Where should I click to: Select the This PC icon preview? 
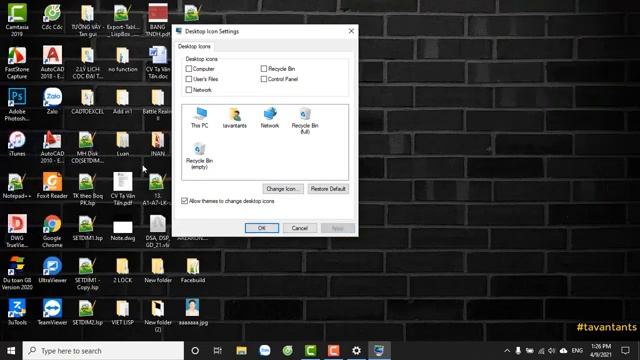pos(200,118)
